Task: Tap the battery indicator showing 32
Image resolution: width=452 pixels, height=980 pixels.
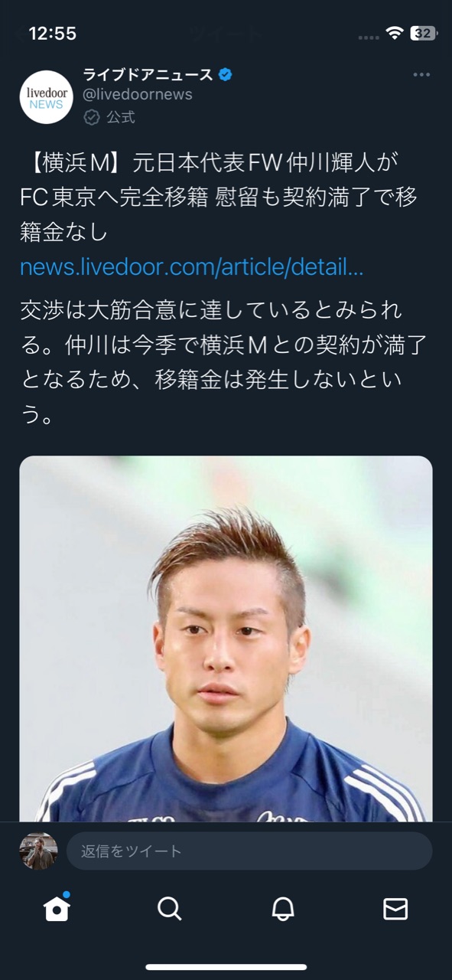Action: 423,33
